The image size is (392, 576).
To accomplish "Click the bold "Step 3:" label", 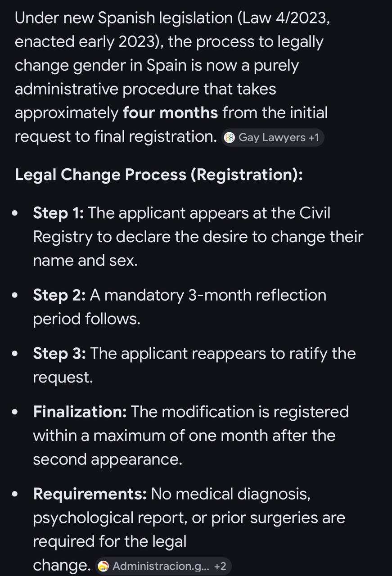I will click(x=59, y=354).
